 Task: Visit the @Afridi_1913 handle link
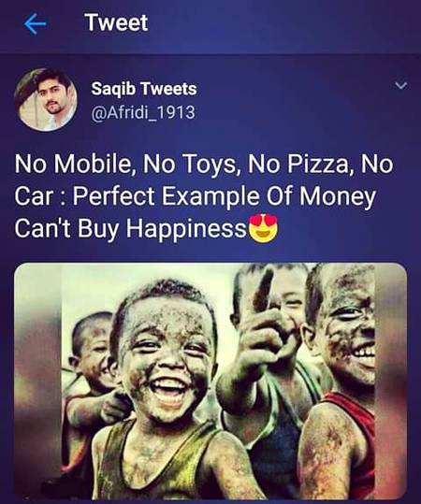click(x=143, y=112)
